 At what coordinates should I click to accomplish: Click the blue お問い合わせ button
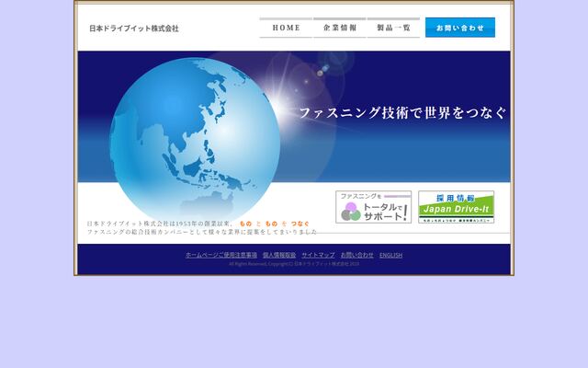point(460,28)
